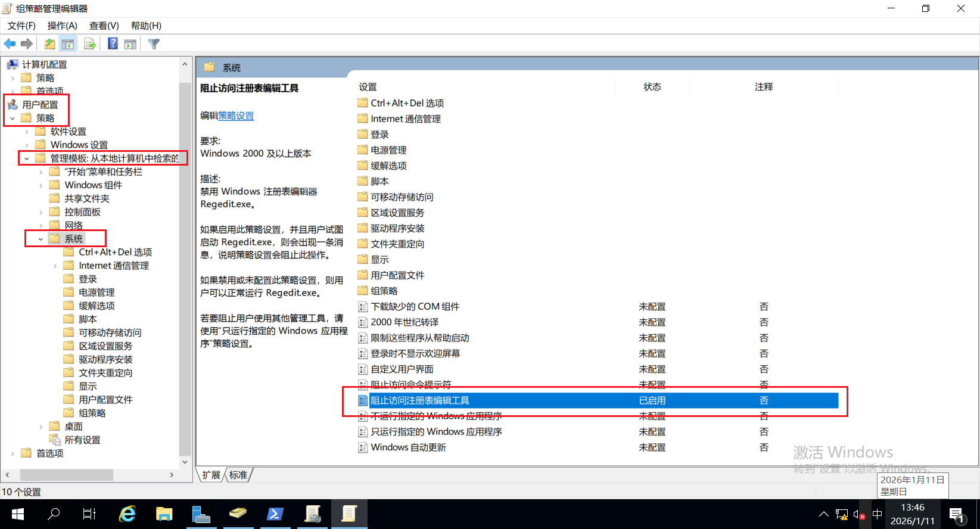This screenshot has width=980, height=529.
Task: Toggle the Show/Hide action pane icon
Action: pos(130,43)
